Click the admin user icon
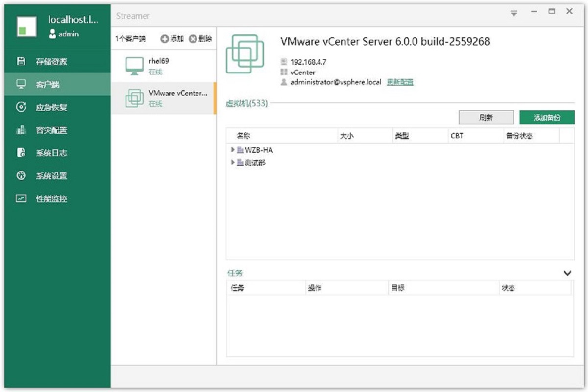The image size is (588, 392). pos(52,34)
